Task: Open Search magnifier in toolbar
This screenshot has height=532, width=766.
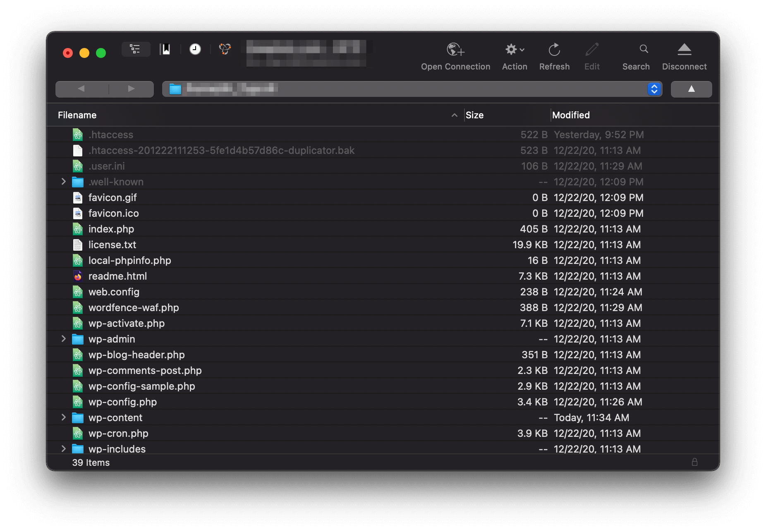Action: pos(644,49)
